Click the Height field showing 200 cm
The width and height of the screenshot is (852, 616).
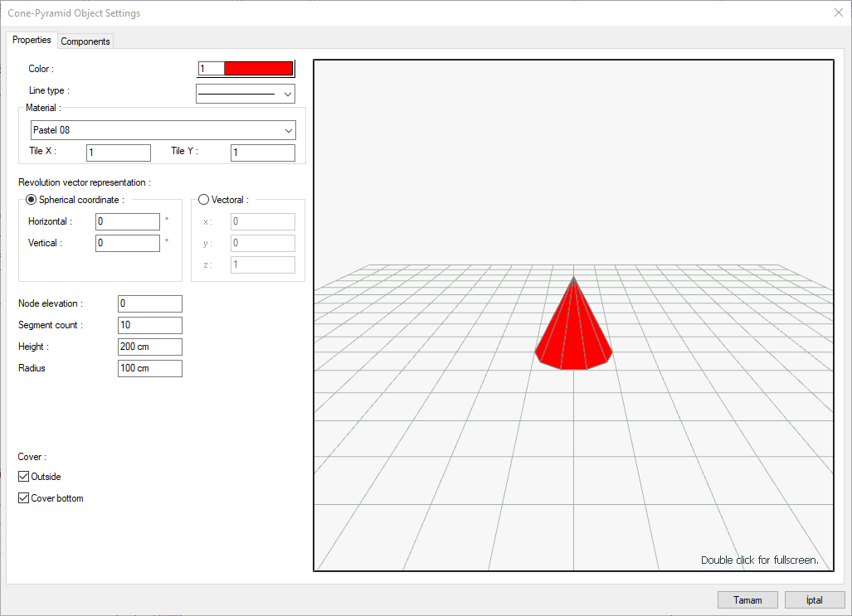(149, 347)
